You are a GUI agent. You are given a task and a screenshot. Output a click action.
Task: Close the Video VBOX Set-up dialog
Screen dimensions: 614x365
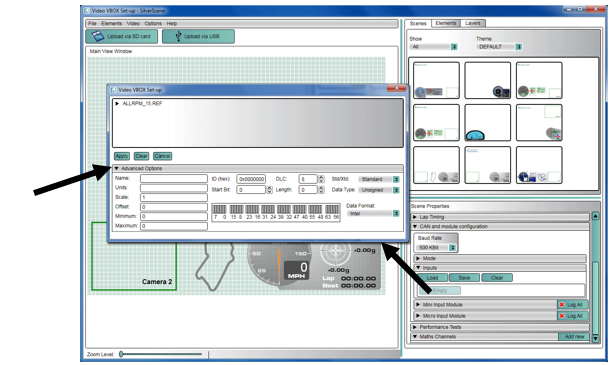tap(396, 89)
